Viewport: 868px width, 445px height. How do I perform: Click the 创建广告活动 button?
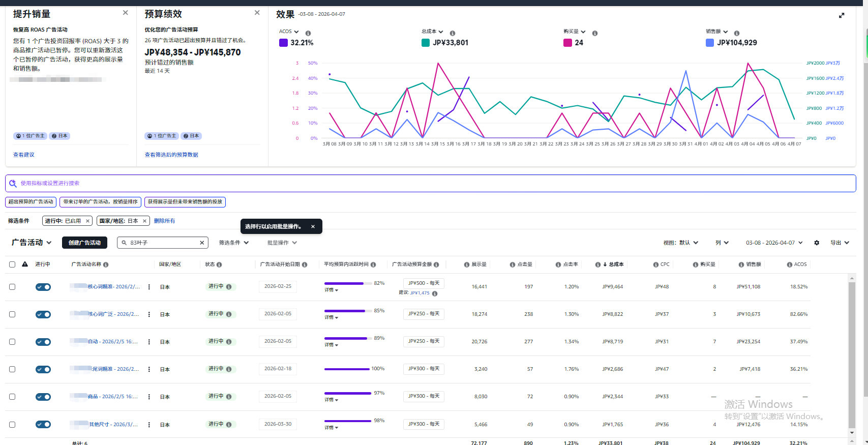coord(84,243)
